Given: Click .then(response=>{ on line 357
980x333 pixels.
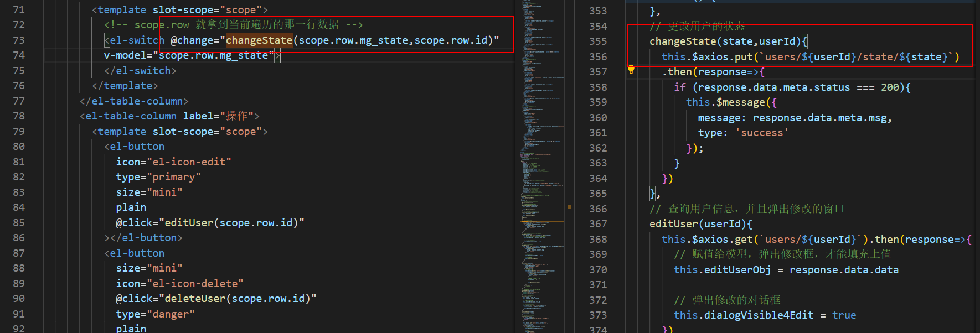Looking at the screenshot, I should pyautogui.click(x=713, y=72).
